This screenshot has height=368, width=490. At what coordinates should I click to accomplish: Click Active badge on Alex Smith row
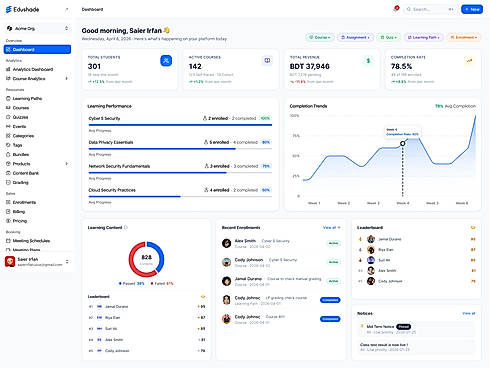(333, 243)
